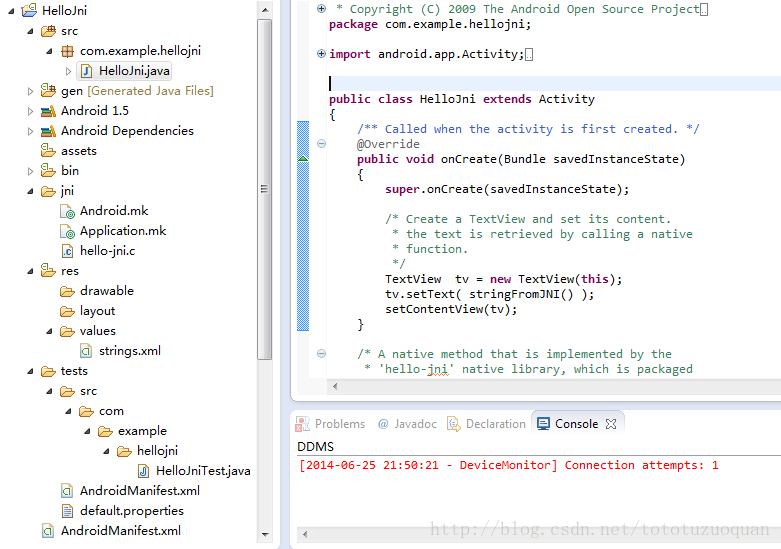Viewport: 781px width, 549px height.
Task: Expand the HelloJni.java tree node
Action: click(x=68, y=71)
